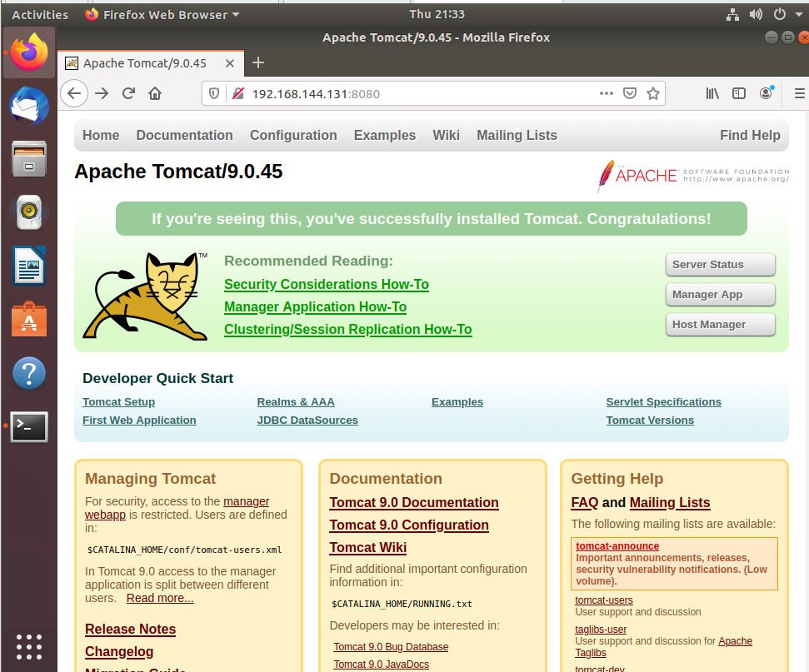
Task: Open First Web Application link
Action: [x=139, y=421]
